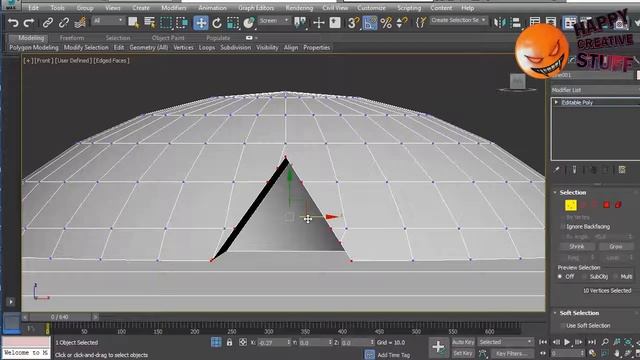Open the Selected key filter dropdown
Viewport: 640px width, 360px height.
505,342
